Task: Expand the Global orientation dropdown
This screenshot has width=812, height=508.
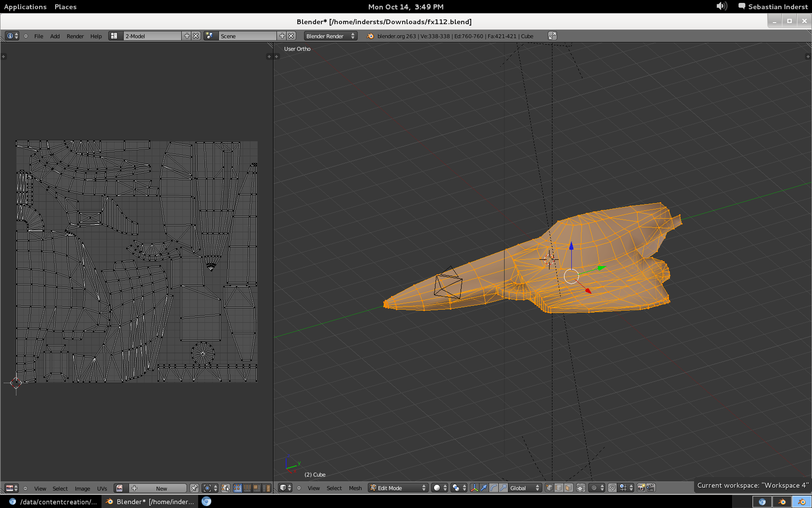Action: point(524,488)
